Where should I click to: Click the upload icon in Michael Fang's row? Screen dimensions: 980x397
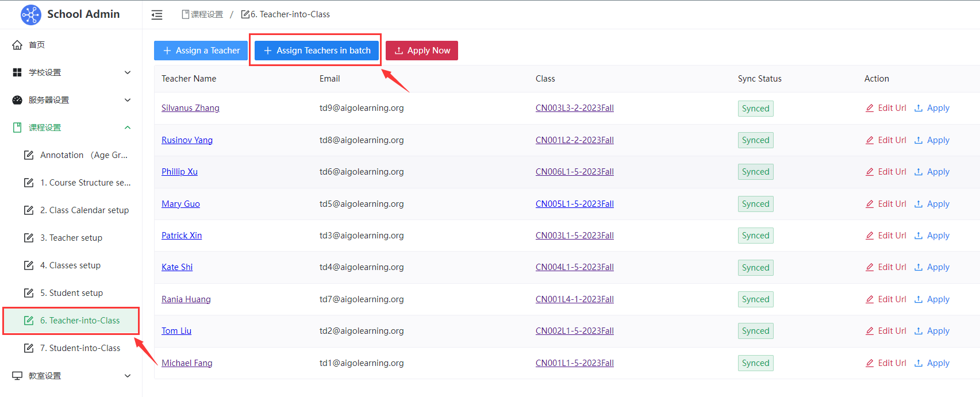[918, 363]
